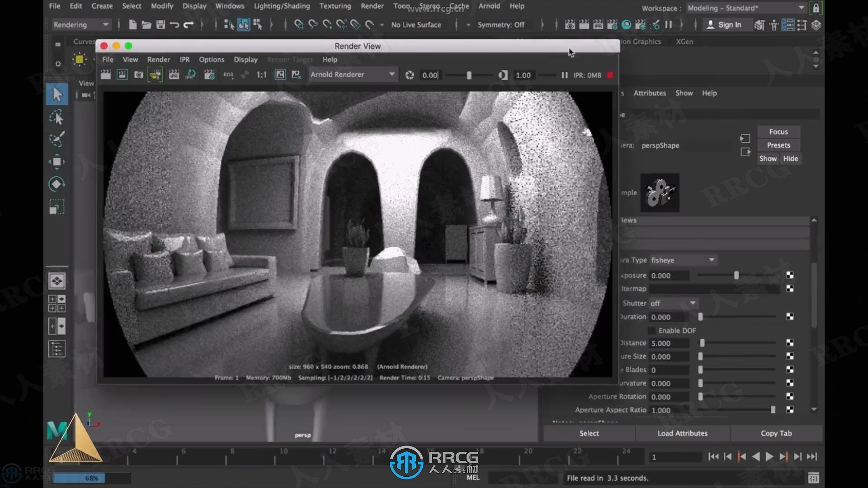Click the Snap to Grids magnet icon

[x=299, y=25]
